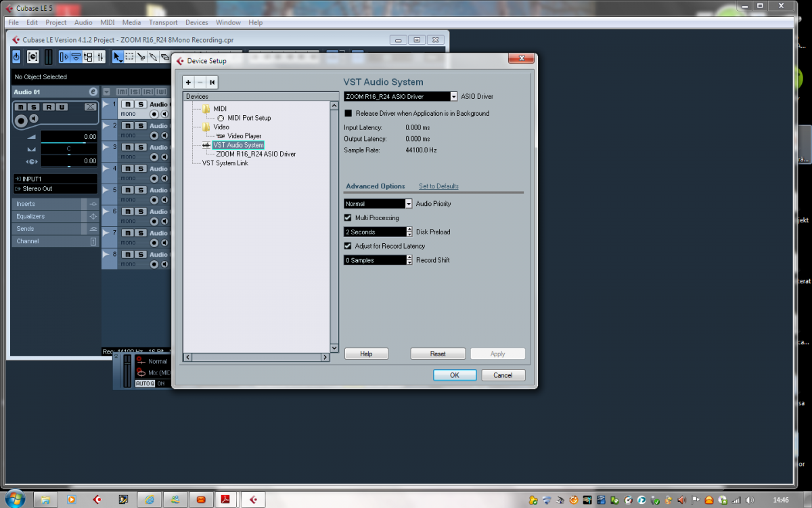
Task: Open the Mixer from project toolbar
Action: point(100,57)
